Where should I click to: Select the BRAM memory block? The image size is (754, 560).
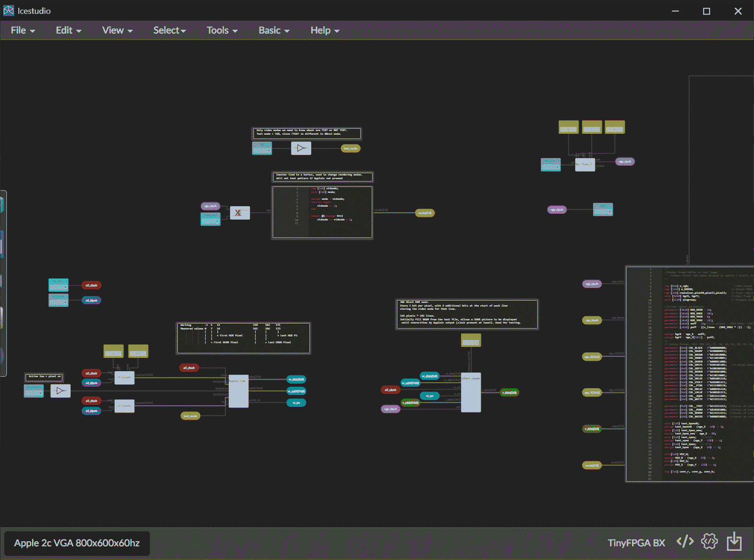pos(471,392)
